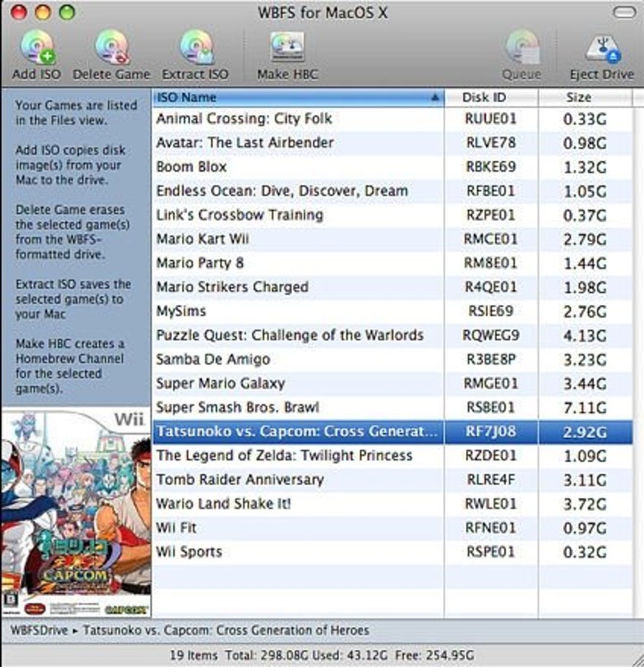Select Link's Crossbow Training entry

392,215
